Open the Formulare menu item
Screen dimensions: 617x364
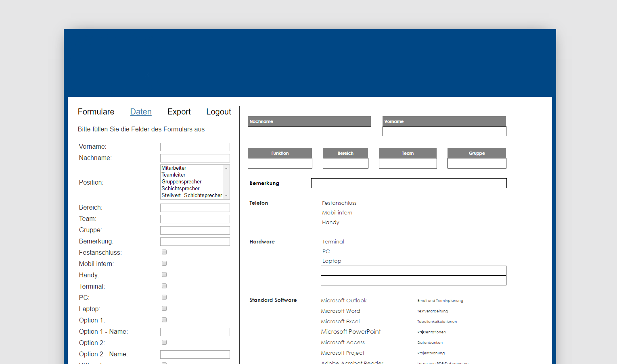96,112
